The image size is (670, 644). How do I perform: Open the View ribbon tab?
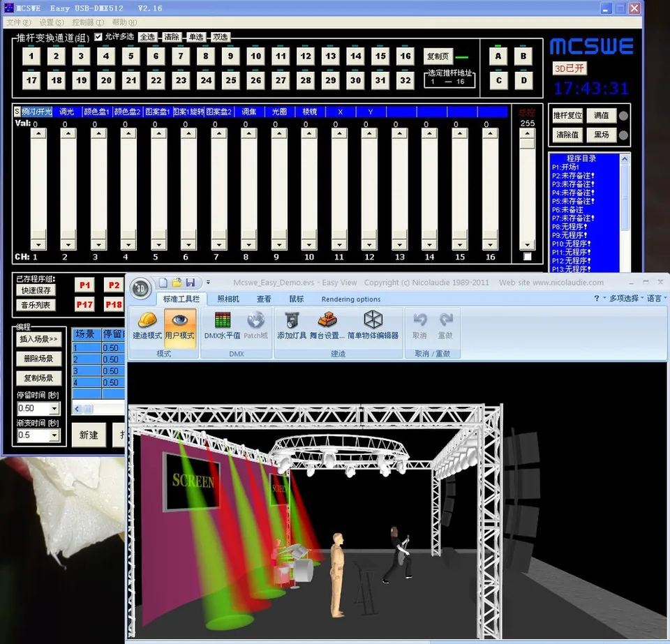pos(264,299)
